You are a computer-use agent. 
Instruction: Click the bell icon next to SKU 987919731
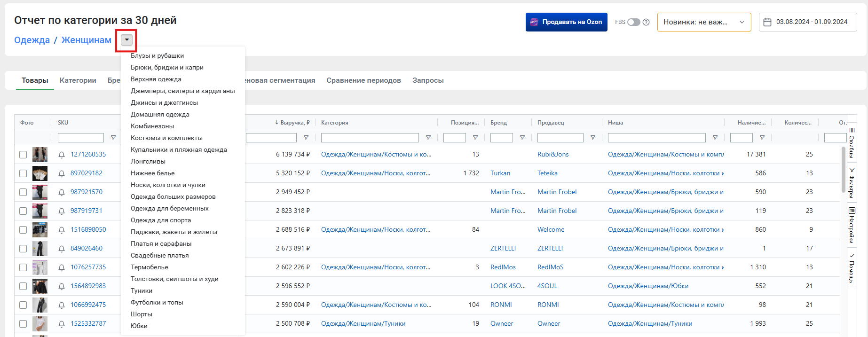pos(62,211)
